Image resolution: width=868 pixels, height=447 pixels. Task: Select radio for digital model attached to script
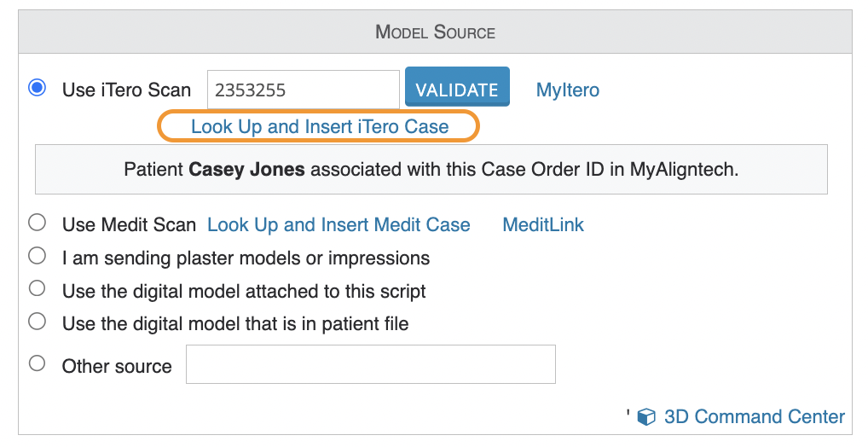[37, 288]
